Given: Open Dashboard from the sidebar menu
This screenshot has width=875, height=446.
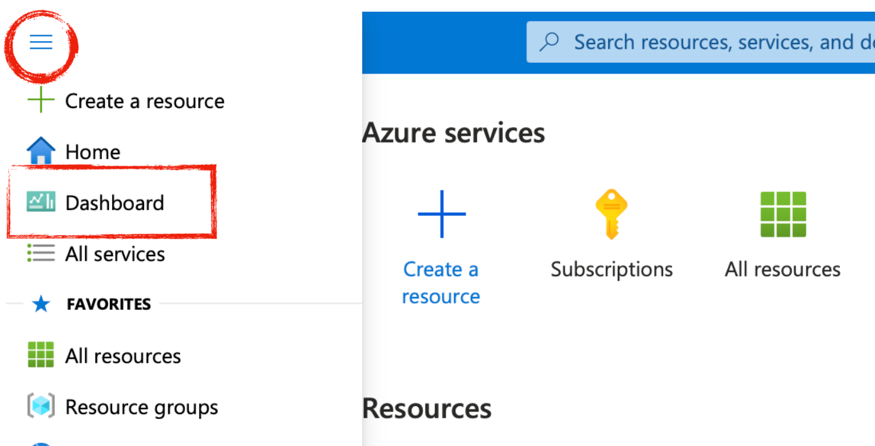Looking at the screenshot, I should tap(114, 203).
